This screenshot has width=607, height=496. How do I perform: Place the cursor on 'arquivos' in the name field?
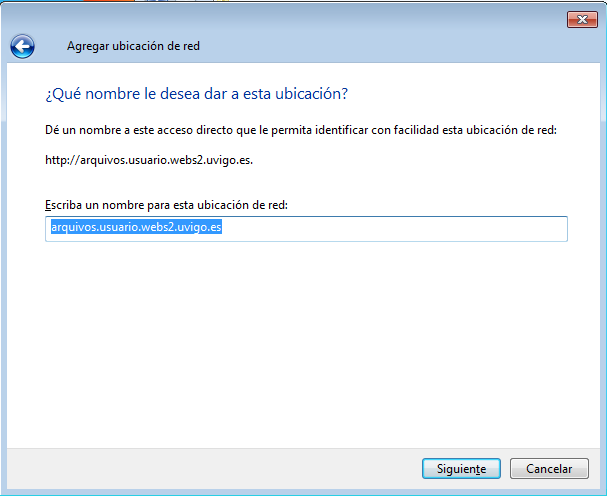click(x=71, y=228)
